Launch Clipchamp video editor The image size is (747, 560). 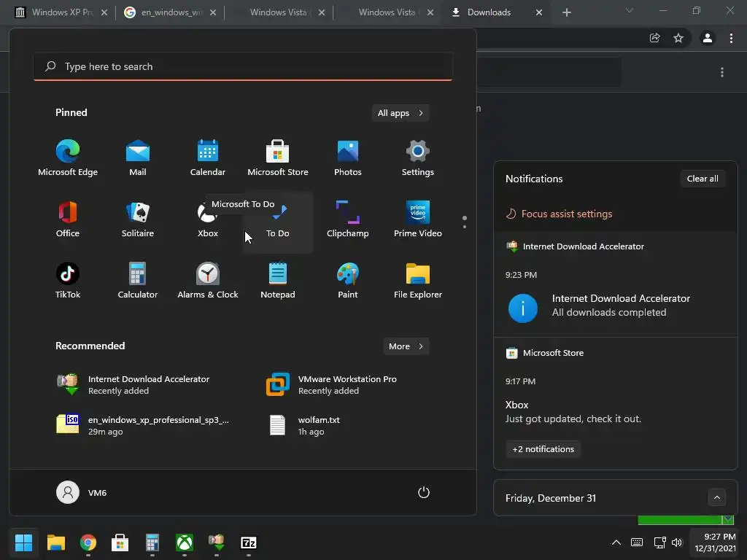pyautogui.click(x=348, y=219)
